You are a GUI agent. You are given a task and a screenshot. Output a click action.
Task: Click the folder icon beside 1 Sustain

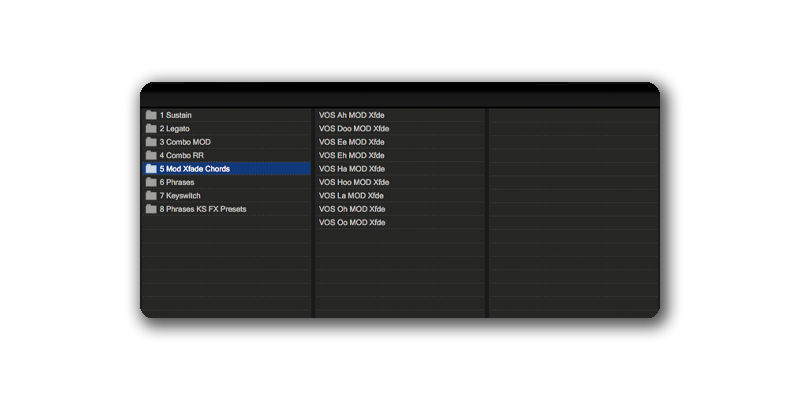click(x=151, y=115)
